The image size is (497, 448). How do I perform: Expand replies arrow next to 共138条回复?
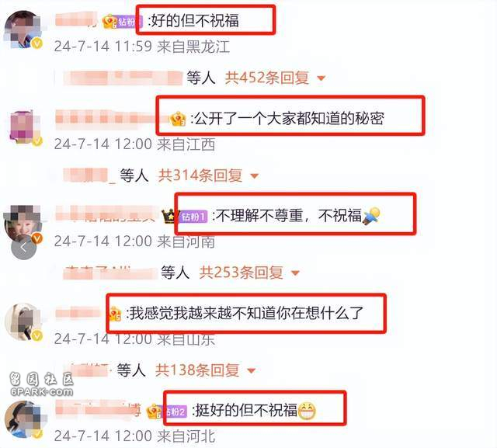pyautogui.click(x=252, y=370)
